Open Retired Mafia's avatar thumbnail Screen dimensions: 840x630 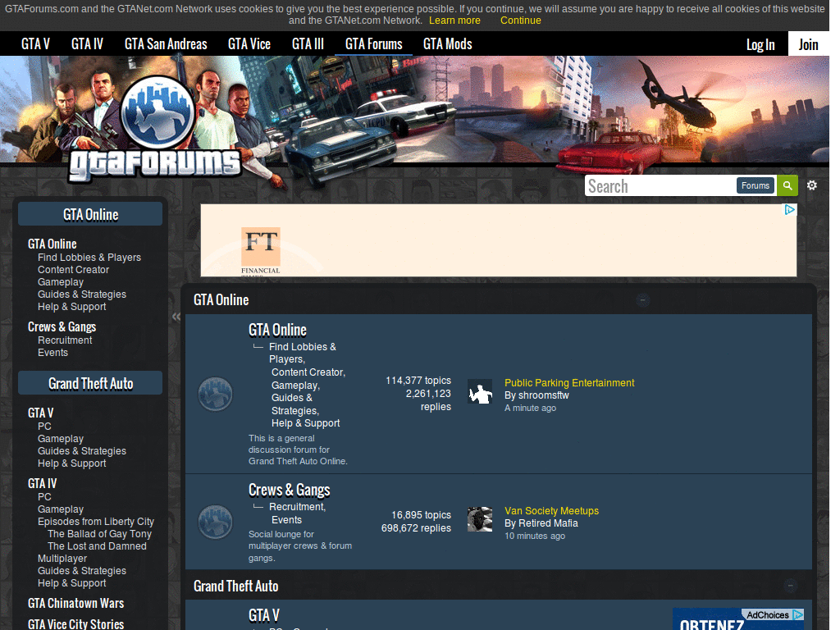coord(480,518)
